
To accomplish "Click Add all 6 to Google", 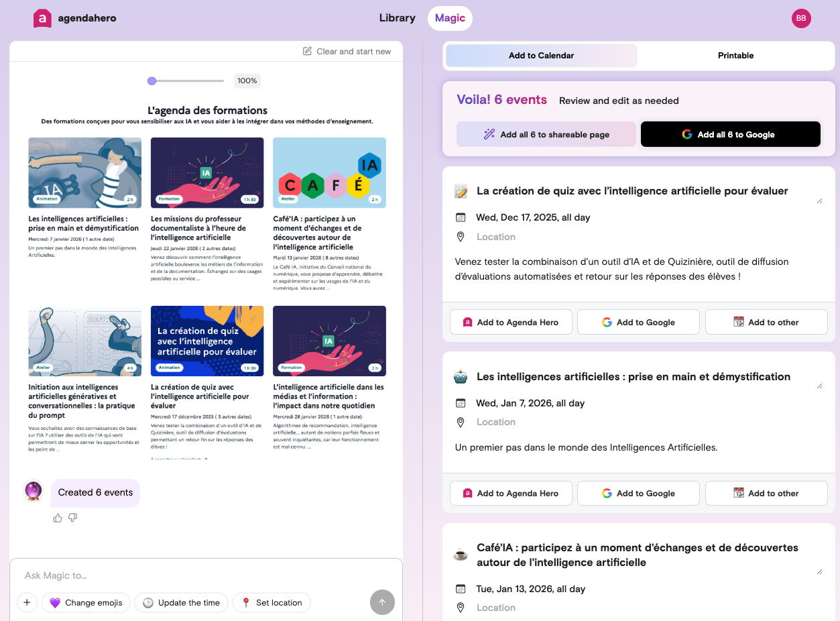I will 730,134.
